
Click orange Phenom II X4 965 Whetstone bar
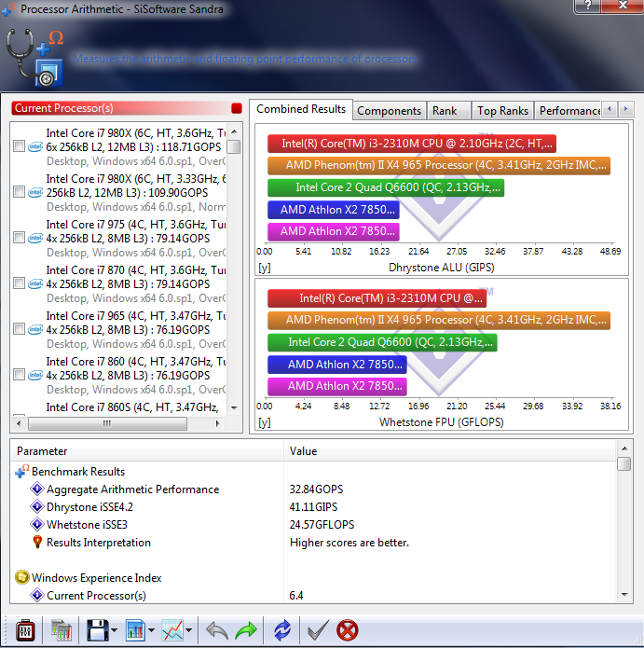coord(439,320)
